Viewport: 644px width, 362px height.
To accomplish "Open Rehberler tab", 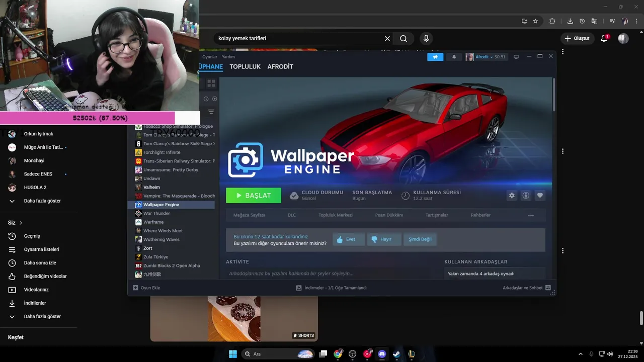I will pyautogui.click(x=480, y=215).
